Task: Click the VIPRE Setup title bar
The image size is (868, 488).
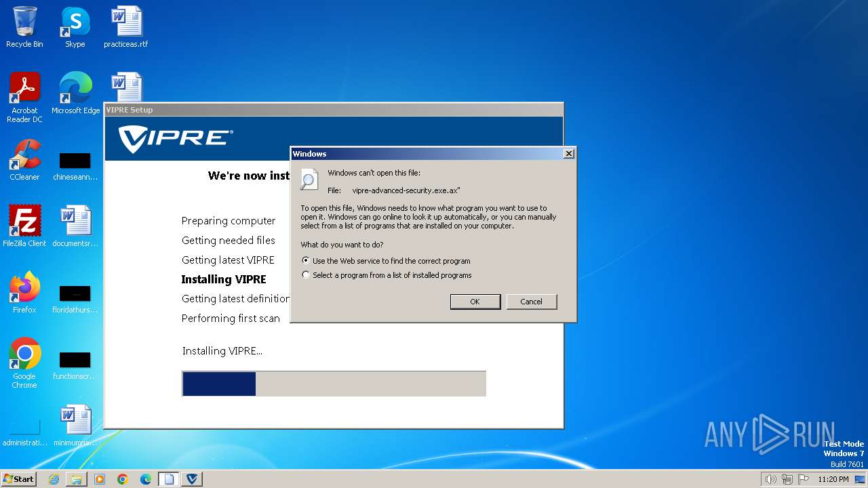Action: [334, 110]
